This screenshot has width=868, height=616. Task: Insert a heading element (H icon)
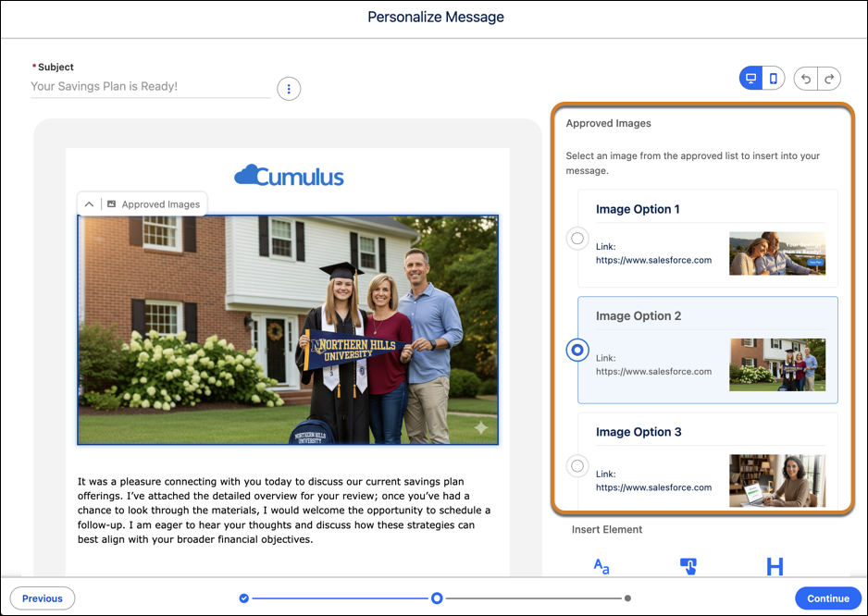tap(775, 566)
